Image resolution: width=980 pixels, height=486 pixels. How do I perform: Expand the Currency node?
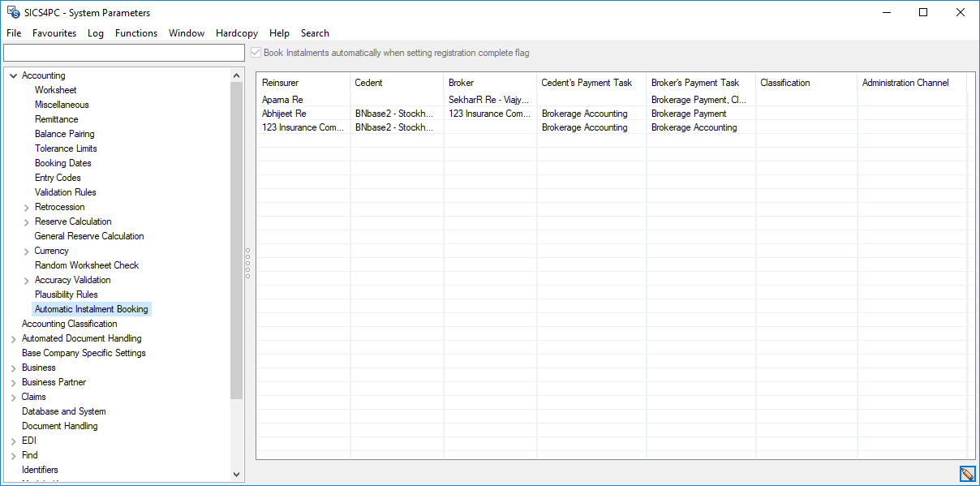tap(25, 251)
